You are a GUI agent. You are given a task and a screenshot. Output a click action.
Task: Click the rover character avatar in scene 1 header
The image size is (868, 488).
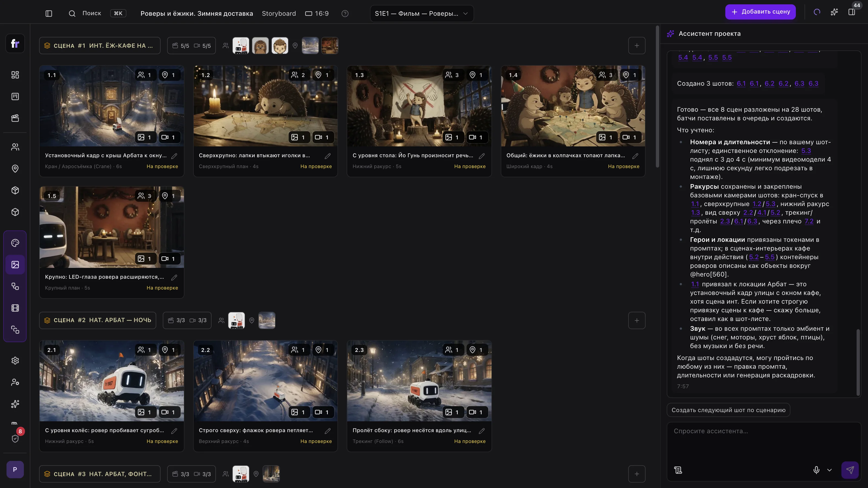coord(241,46)
